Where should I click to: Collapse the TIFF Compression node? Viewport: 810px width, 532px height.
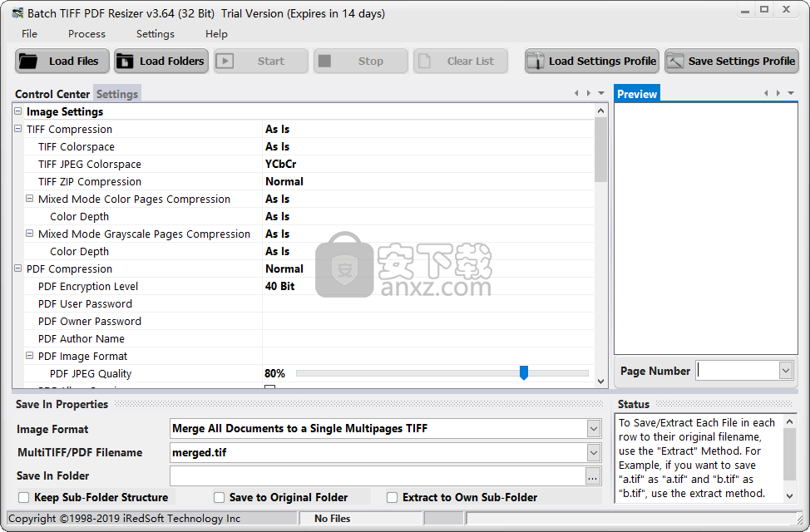pyautogui.click(x=18, y=129)
